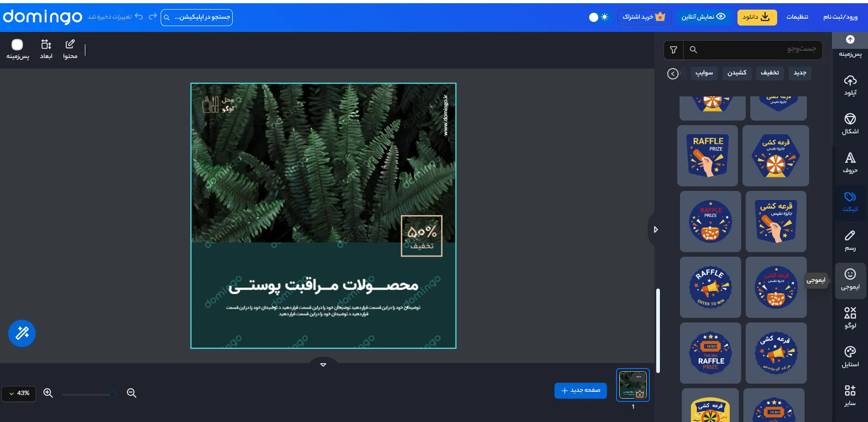868x422 pixels.
Task: Click the zoom out magnifier icon
Action: tap(131, 393)
